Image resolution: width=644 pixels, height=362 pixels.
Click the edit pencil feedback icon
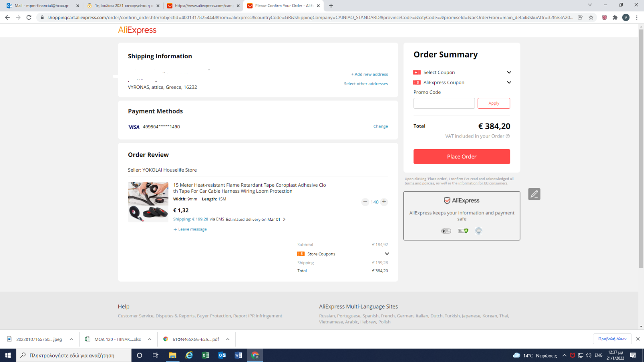534,194
